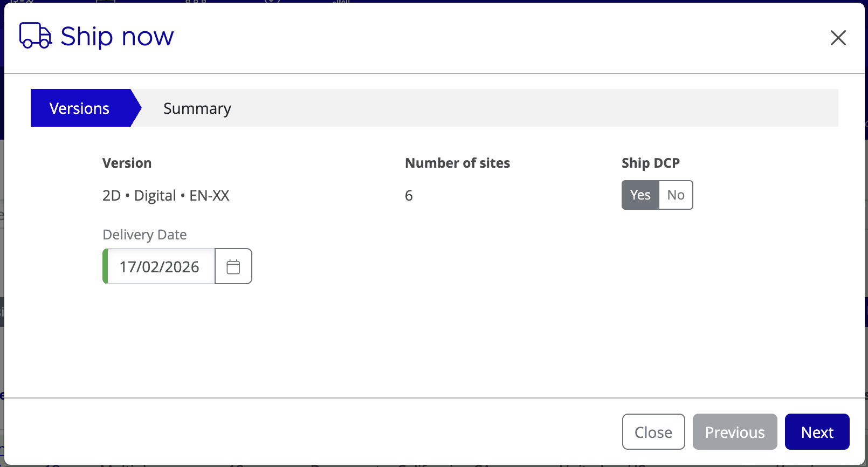Image resolution: width=868 pixels, height=467 pixels.
Task: Click the truck icon in the dialog header
Action: [x=33, y=36]
